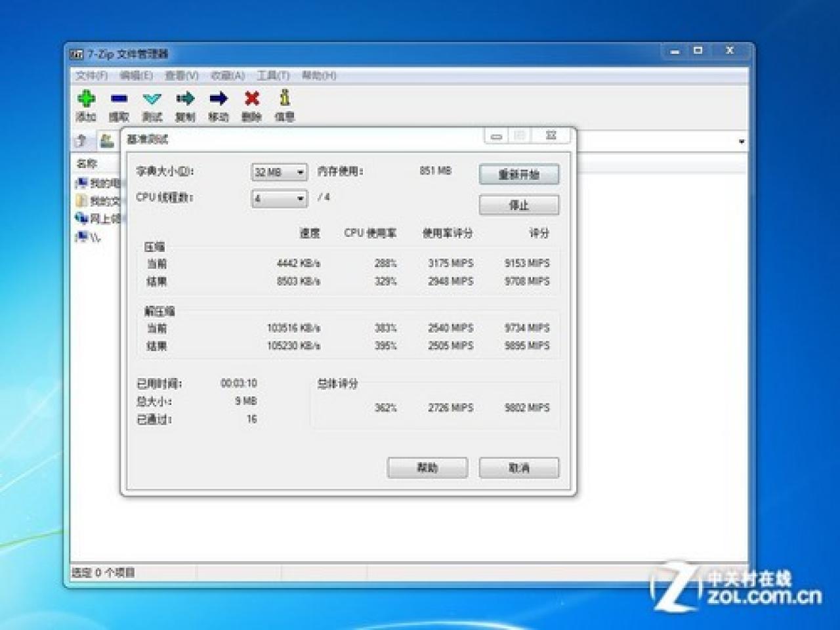Select the \\. list item
This screenshot has width=840, height=630.
(89, 237)
